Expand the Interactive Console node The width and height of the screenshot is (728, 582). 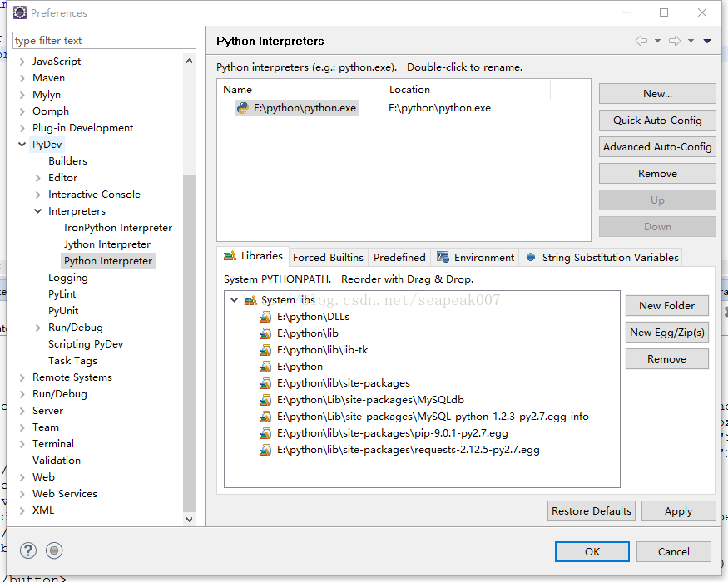[38, 195]
